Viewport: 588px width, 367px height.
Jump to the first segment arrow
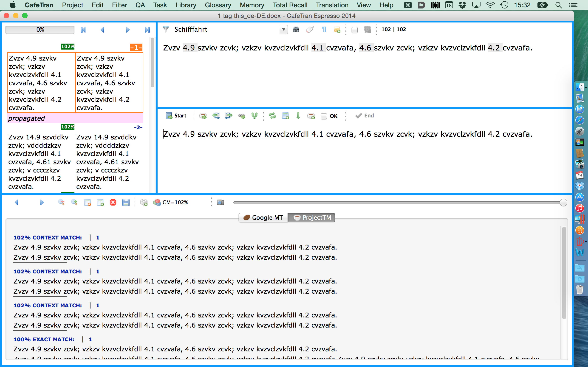(x=83, y=30)
